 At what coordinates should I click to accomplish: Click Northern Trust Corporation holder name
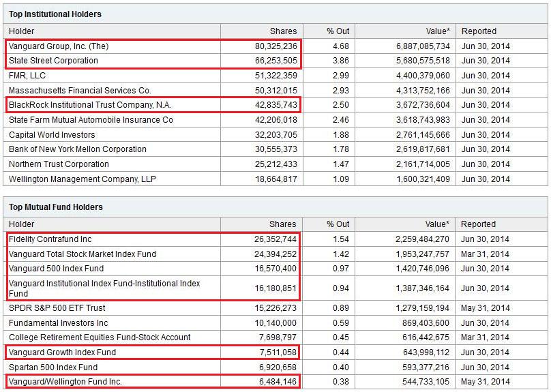point(59,164)
